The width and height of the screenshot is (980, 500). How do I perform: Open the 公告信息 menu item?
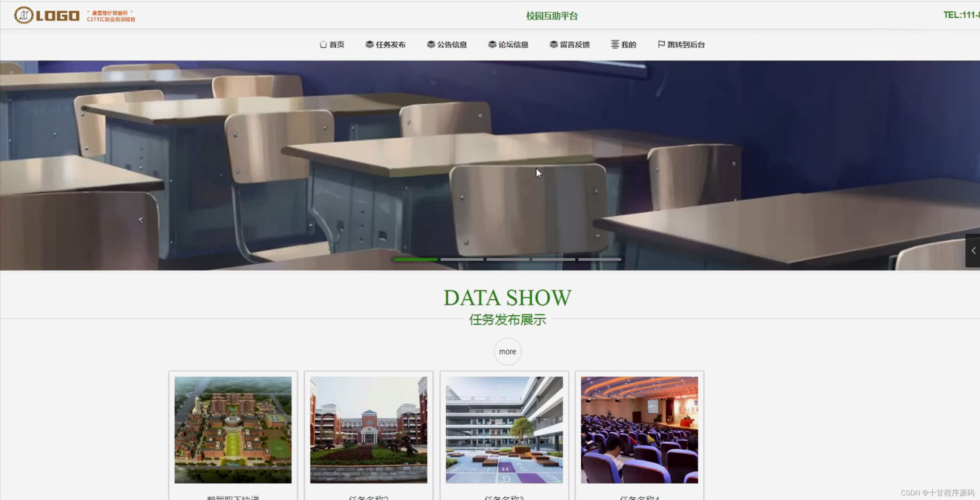coord(452,45)
